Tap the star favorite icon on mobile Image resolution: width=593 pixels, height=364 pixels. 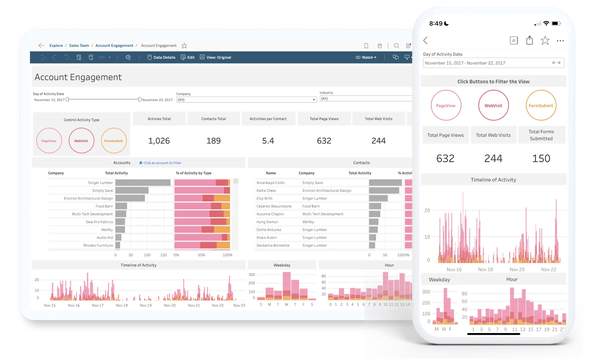click(x=545, y=41)
